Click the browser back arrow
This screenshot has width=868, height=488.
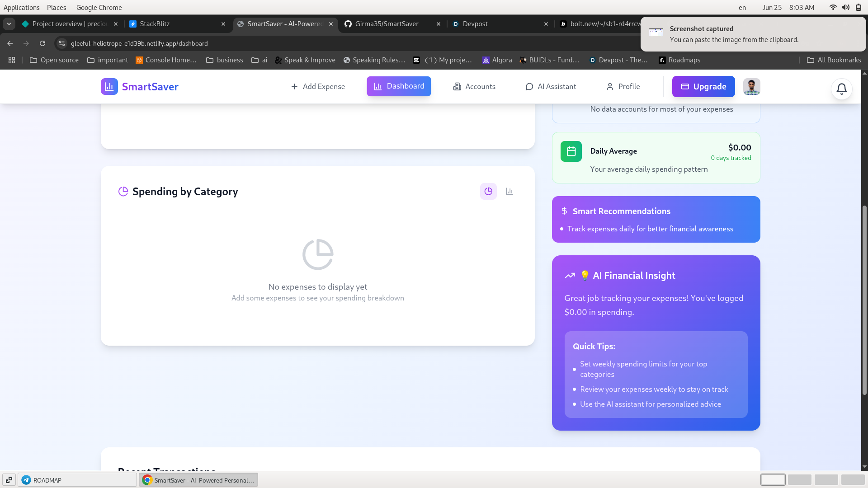[x=10, y=43]
